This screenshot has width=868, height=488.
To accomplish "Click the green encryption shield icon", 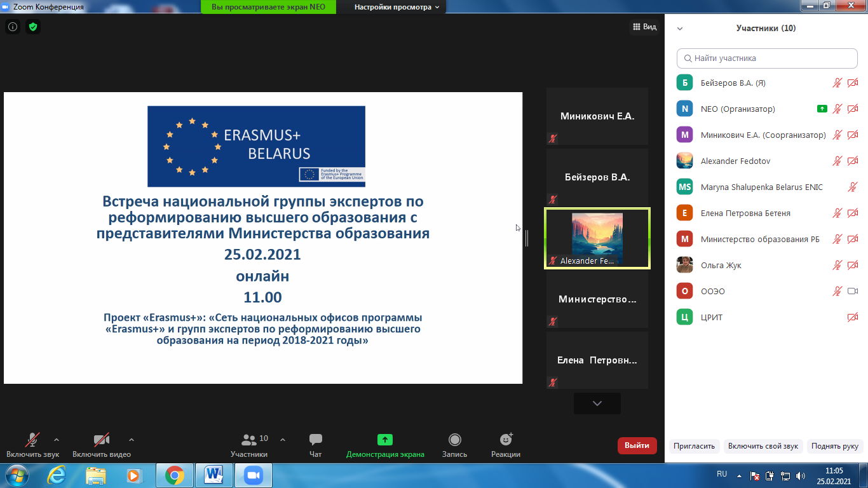I will (33, 27).
